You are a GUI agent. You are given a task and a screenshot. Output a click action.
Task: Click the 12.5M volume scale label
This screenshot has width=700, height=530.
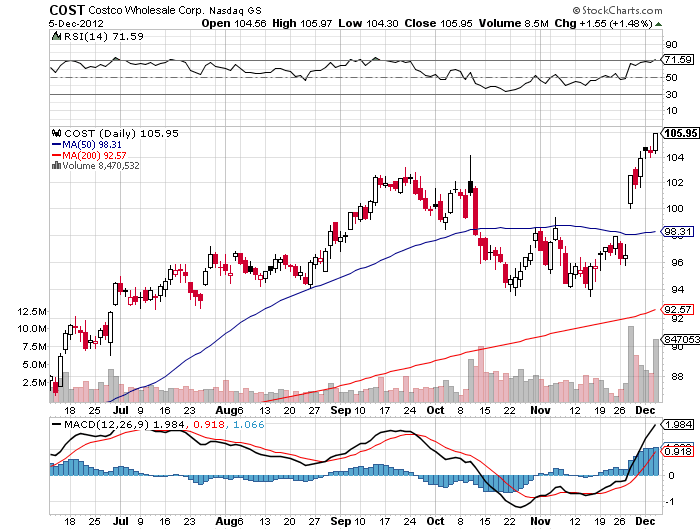(x=32, y=311)
